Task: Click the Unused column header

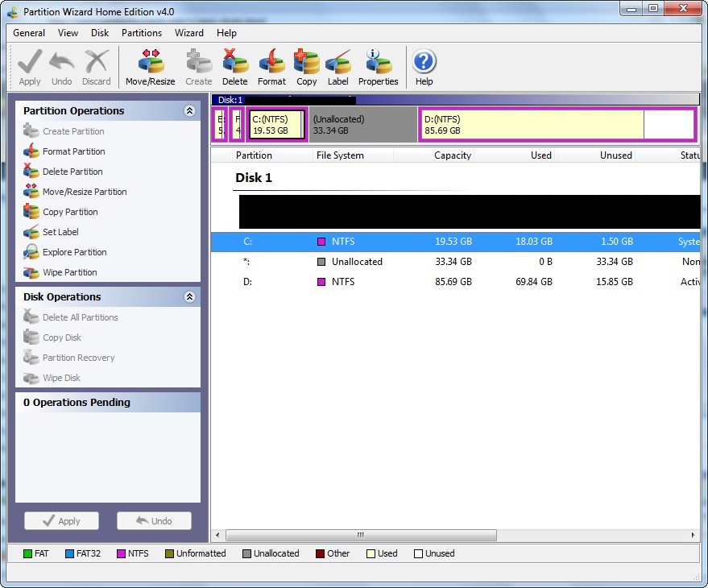Action: [594, 155]
